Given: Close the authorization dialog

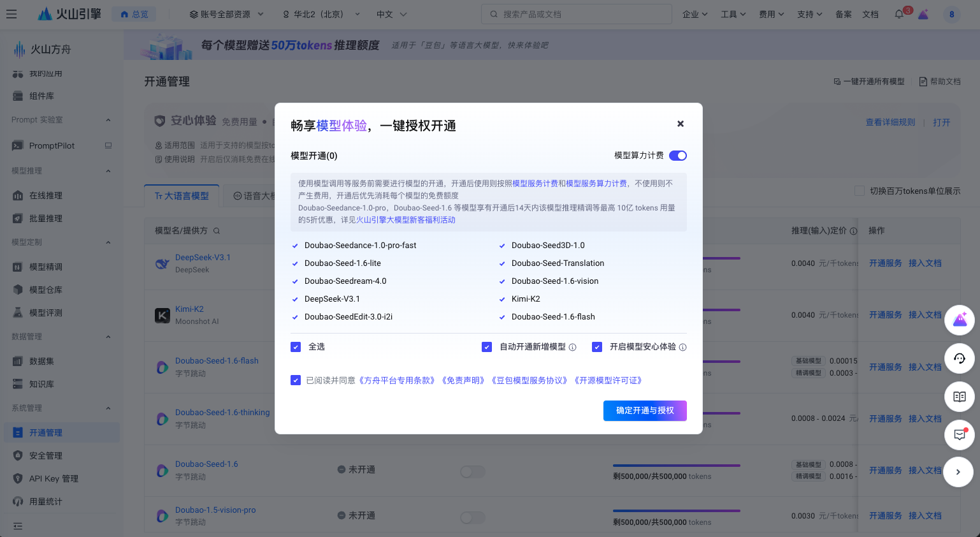Looking at the screenshot, I should [681, 124].
